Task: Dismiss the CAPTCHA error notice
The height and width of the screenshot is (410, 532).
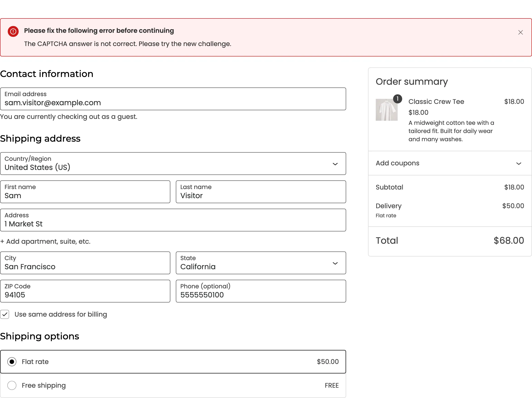Action: coord(520,32)
